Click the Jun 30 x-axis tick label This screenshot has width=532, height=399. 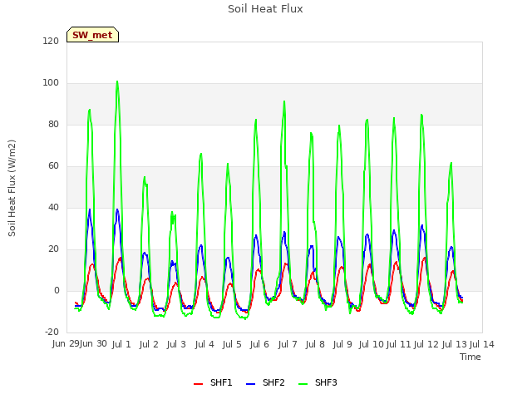tap(93, 344)
